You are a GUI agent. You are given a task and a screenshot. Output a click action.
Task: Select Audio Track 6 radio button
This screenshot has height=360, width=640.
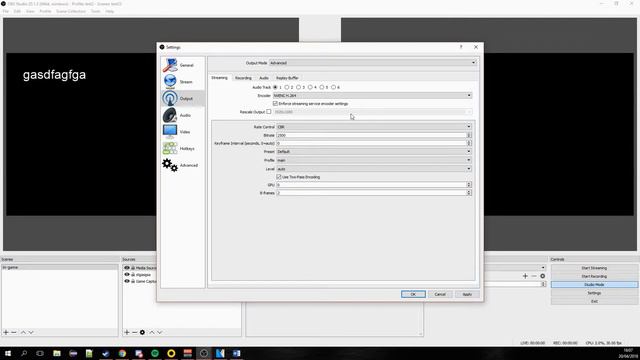pyautogui.click(x=333, y=87)
